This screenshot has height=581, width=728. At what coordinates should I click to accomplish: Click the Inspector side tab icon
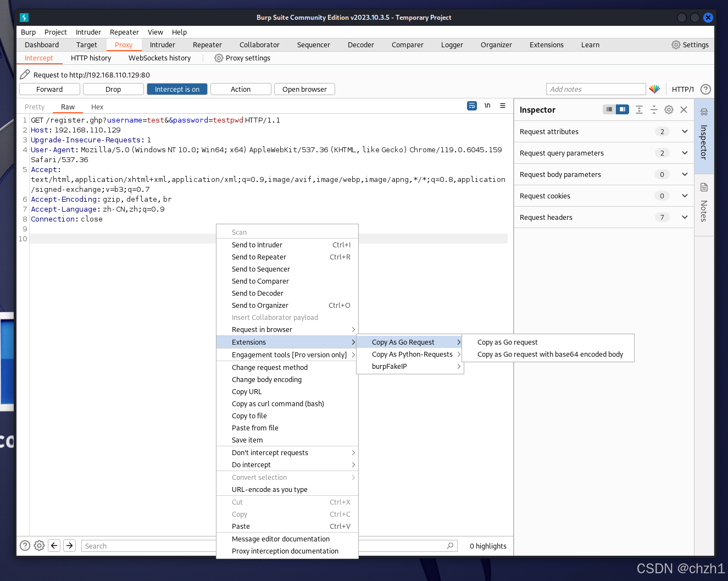tap(704, 112)
